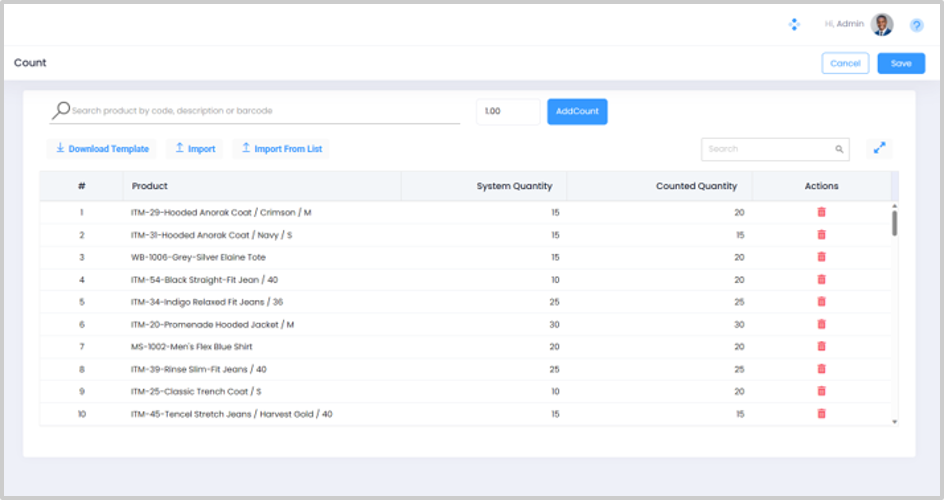Open the help question mark icon
Screen dimensions: 944x500
916,25
